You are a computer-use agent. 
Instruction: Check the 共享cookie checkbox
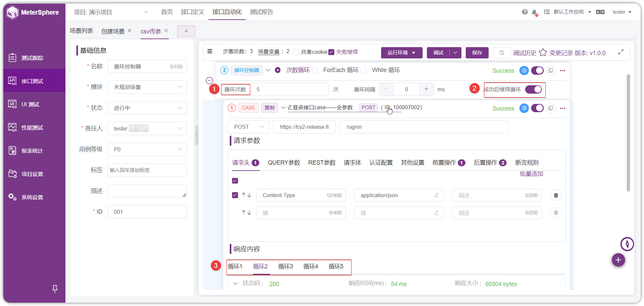[296, 52]
